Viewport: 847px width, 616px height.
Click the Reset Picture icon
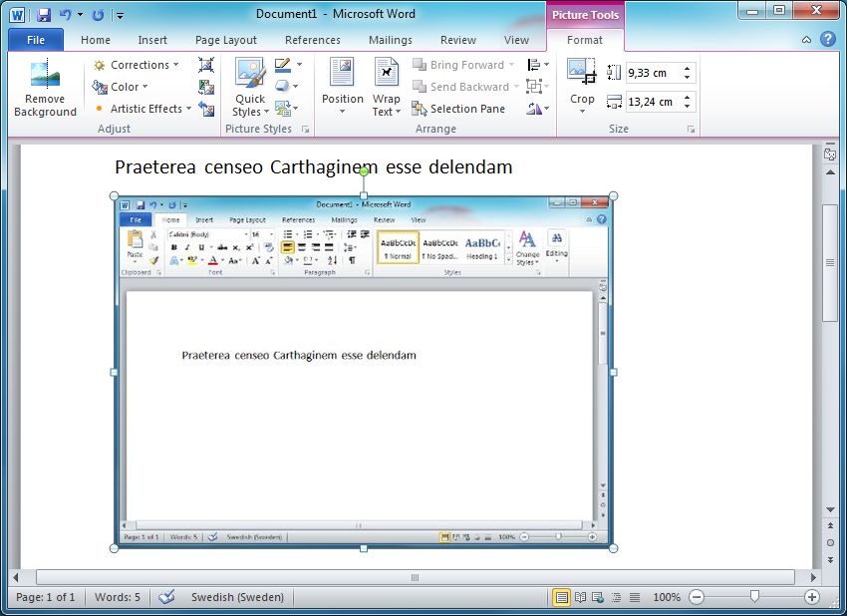pos(206,109)
